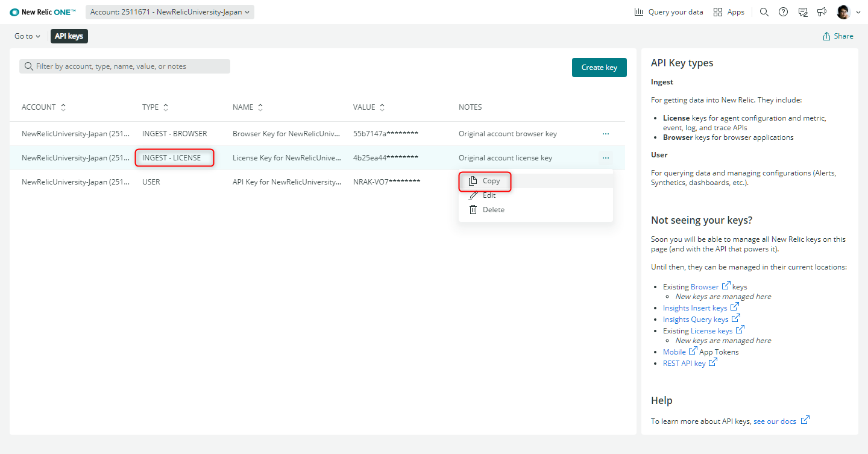Open the user avatar menu
868x454 pixels.
tap(848, 12)
